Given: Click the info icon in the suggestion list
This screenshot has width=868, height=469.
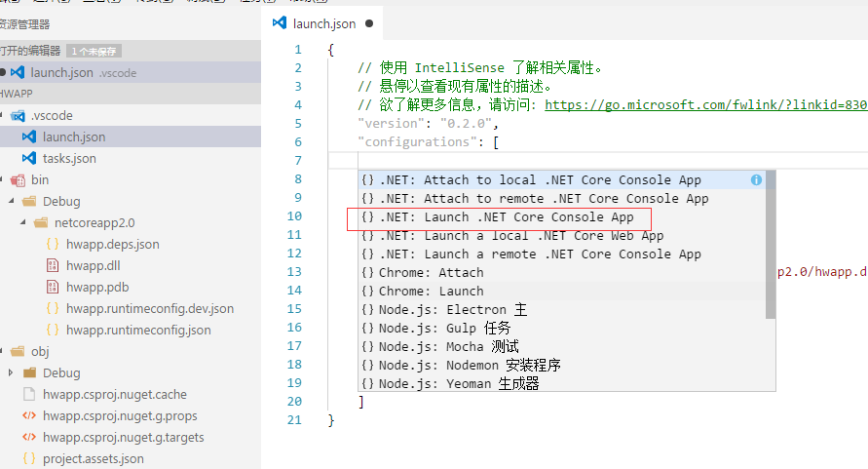Looking at the screenshot, I should point(756,179).
